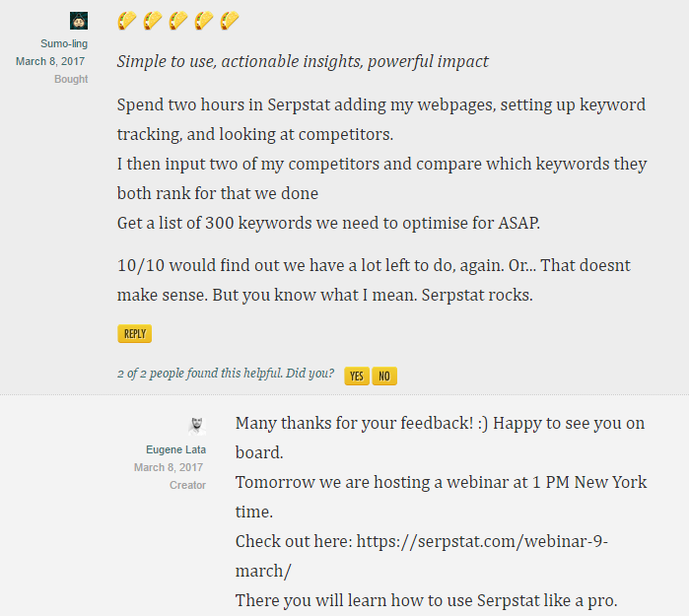The height and width of the screenshot is (616, 689).
Task: Vote NO on review helpfulness
Action: tap(384, 376)
